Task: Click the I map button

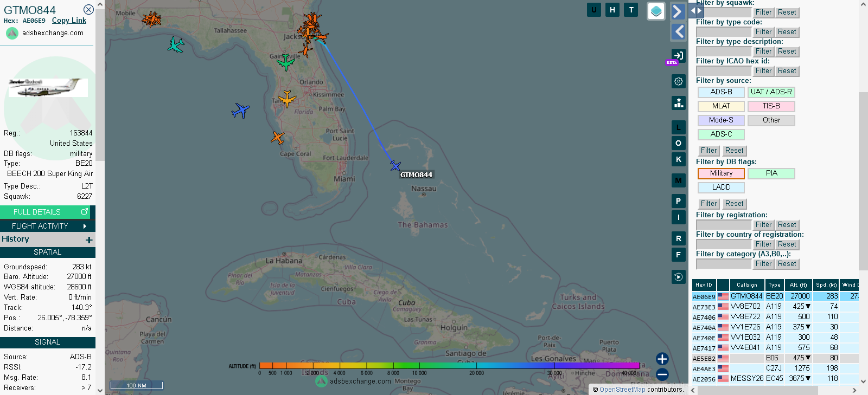Action: point(679,217)
